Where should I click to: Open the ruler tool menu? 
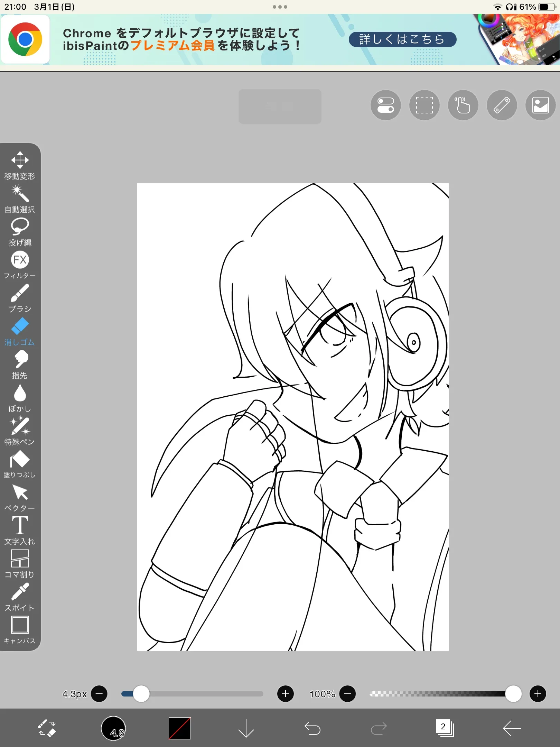[502, 105]
